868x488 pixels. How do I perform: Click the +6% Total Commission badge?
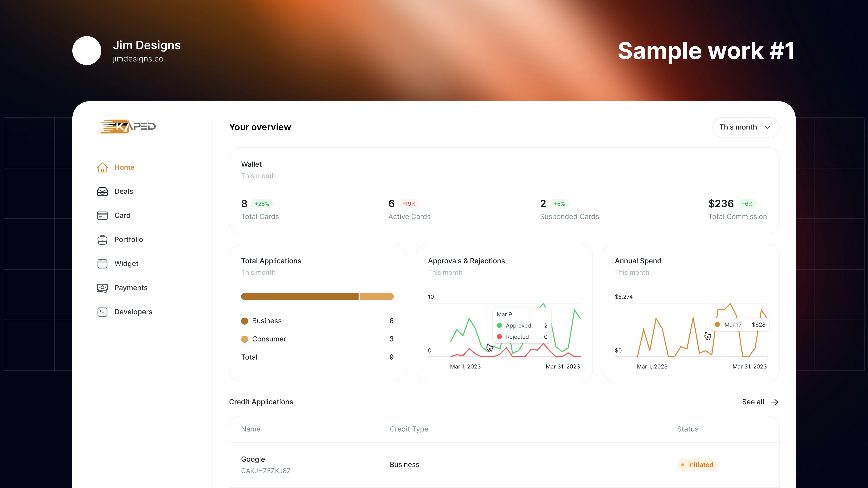pos(747,204)
